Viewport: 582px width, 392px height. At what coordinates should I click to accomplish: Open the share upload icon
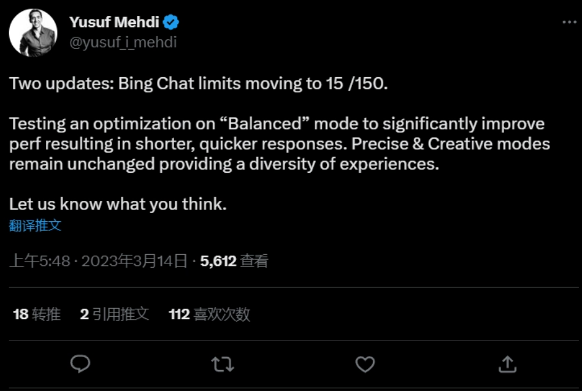coord(507,364)
